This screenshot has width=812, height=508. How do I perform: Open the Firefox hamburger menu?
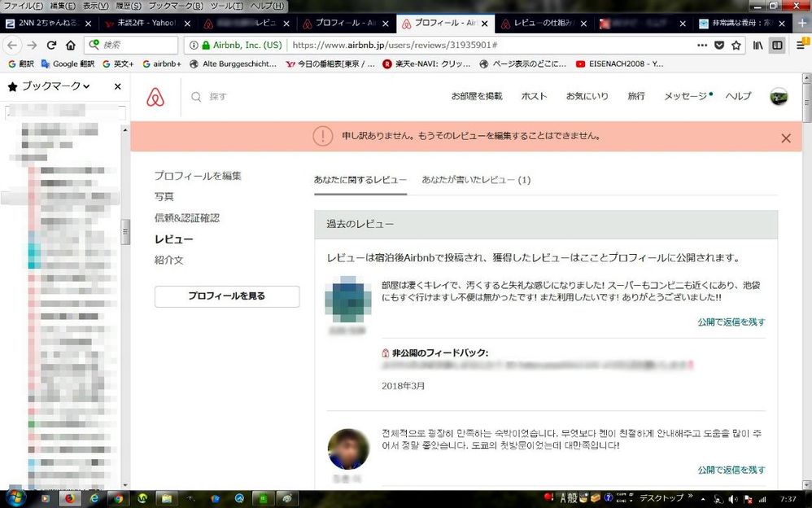click(799, 46)
